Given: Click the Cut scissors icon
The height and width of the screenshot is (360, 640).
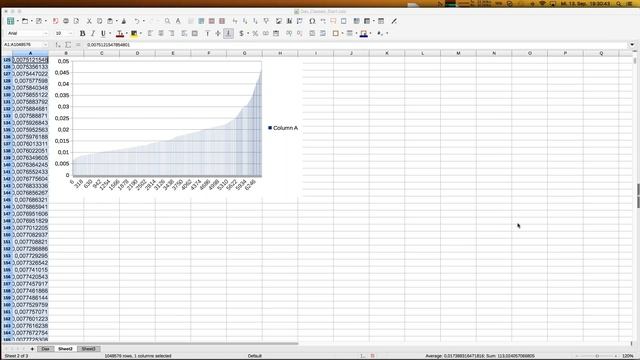Looking at the screenshot, I should click(89, 21).
